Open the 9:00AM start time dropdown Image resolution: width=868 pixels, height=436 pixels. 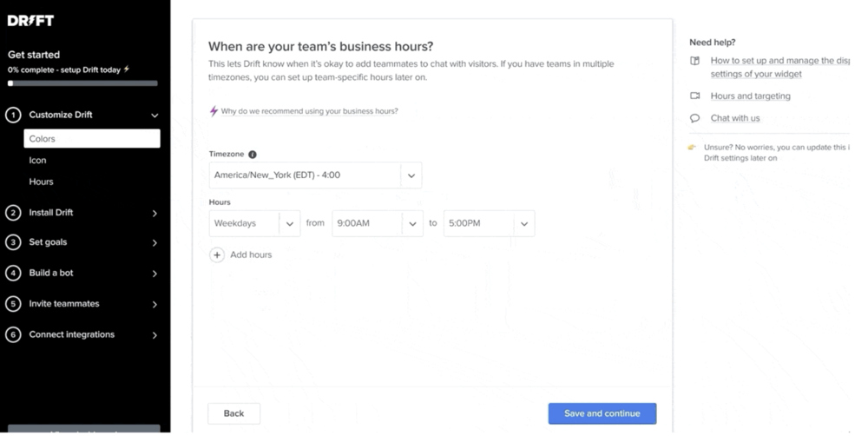[378, 223]
